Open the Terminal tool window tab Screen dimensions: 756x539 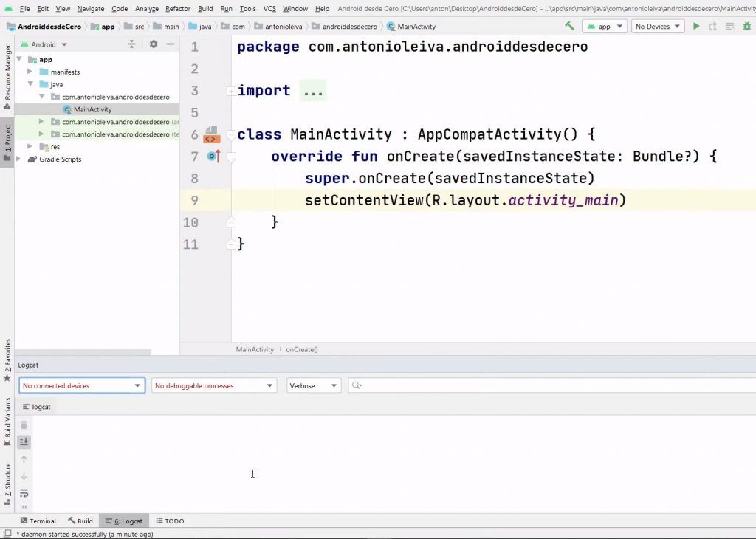tap(38, 521)
